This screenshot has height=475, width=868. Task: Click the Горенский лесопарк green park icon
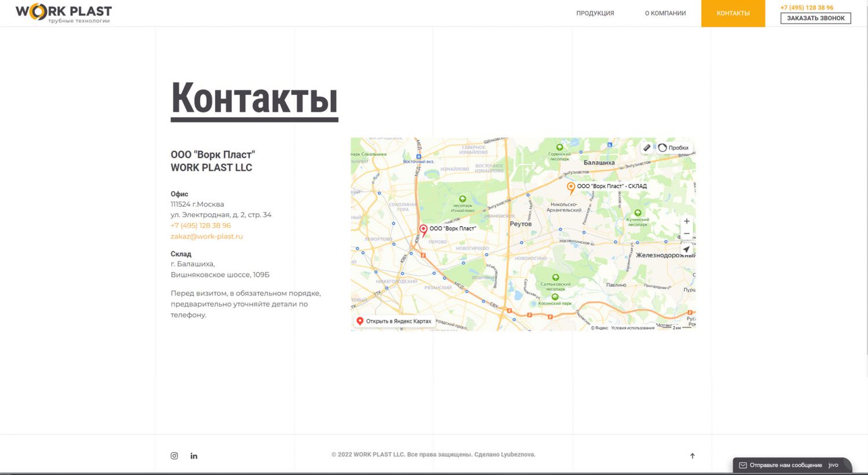click(560, 148)
